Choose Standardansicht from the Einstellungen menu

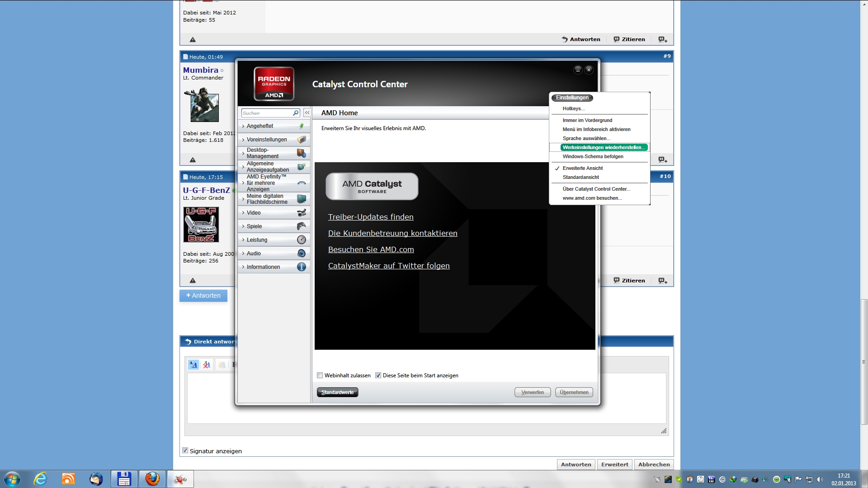[580, 177]
